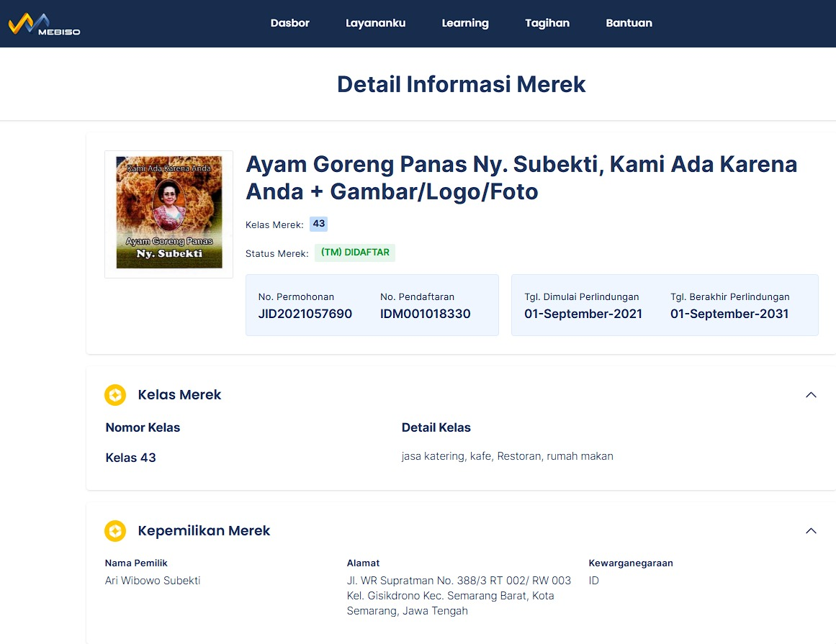This screenshot has height=644, width=836.
Task: Open the Dasbor menu
Action: [289, 23]
